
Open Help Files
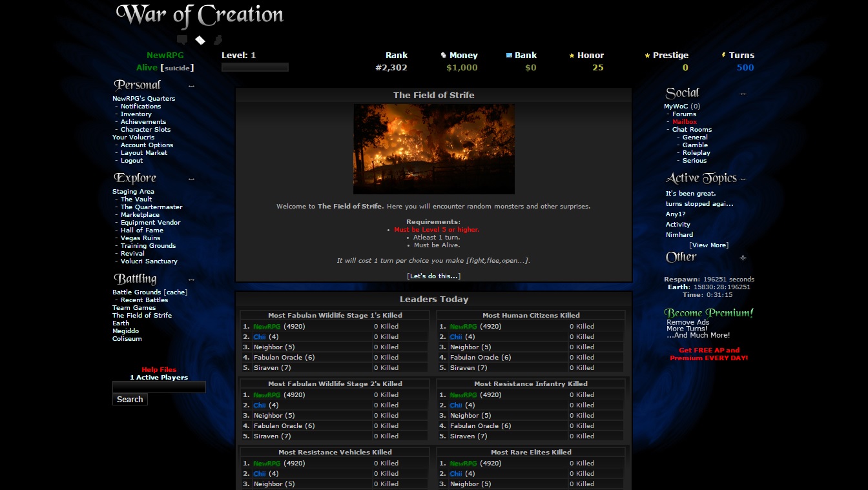159,370
